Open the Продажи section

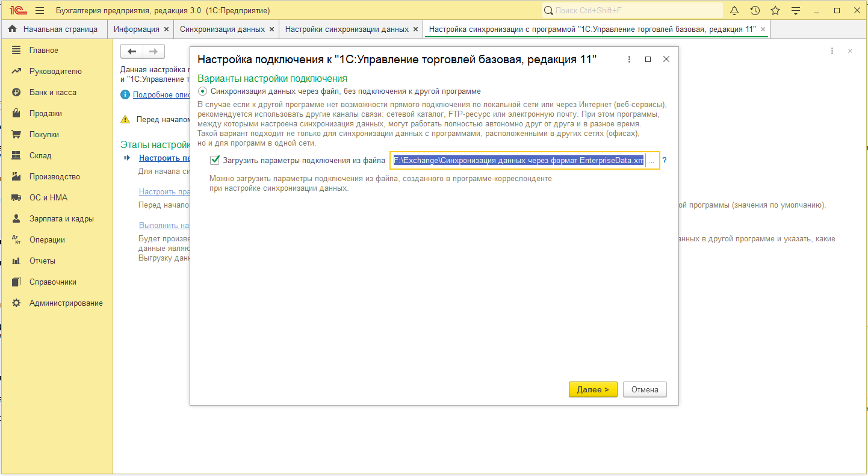point(57,114)
